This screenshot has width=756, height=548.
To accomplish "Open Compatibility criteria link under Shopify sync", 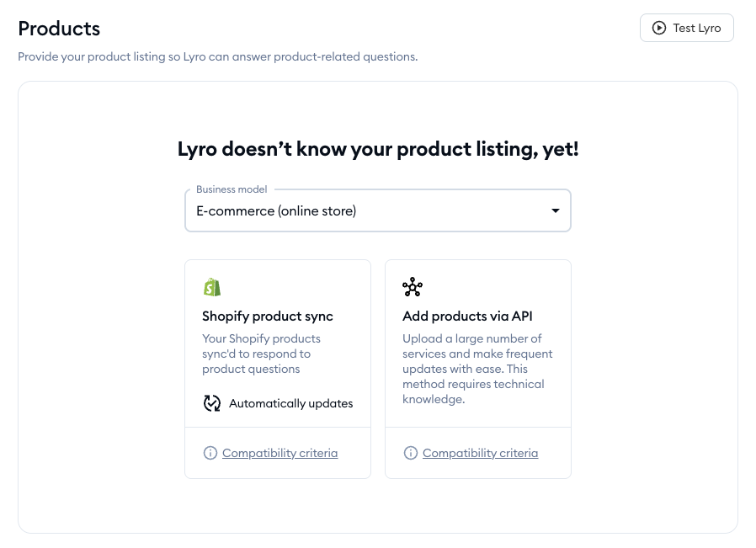I will click(280, 453).
